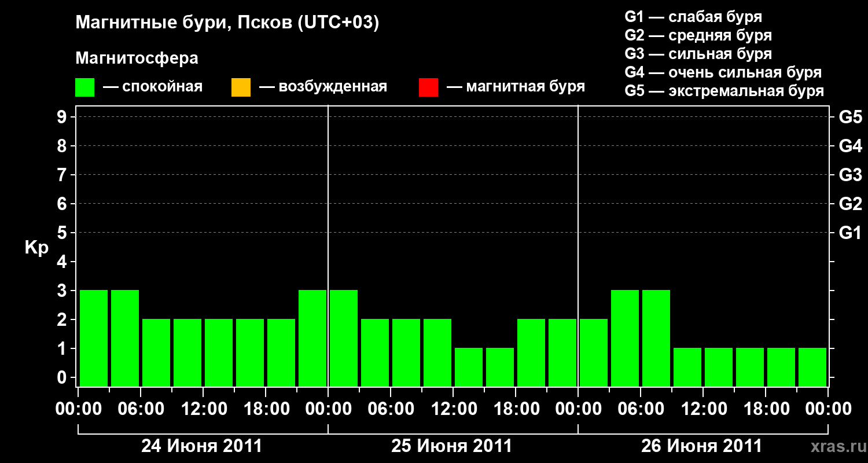Click the '12:00' tick label for 25 Июня

point(453,409)
